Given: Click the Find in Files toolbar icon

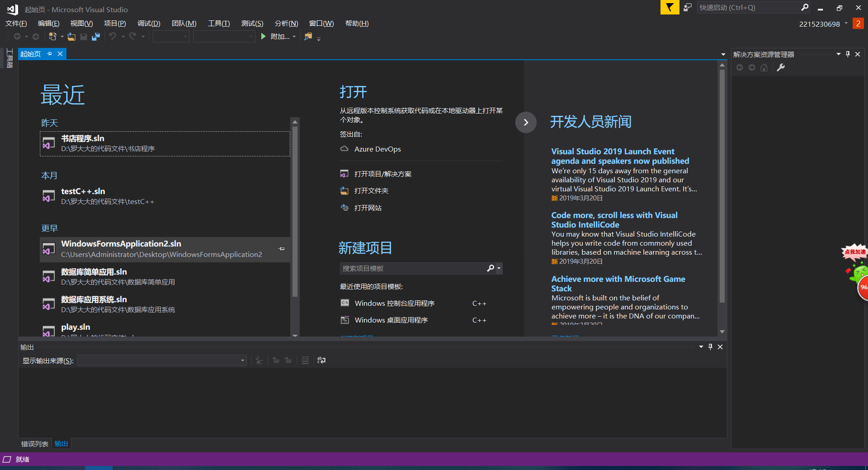Looking at the screenshot, I should point(308,36).
